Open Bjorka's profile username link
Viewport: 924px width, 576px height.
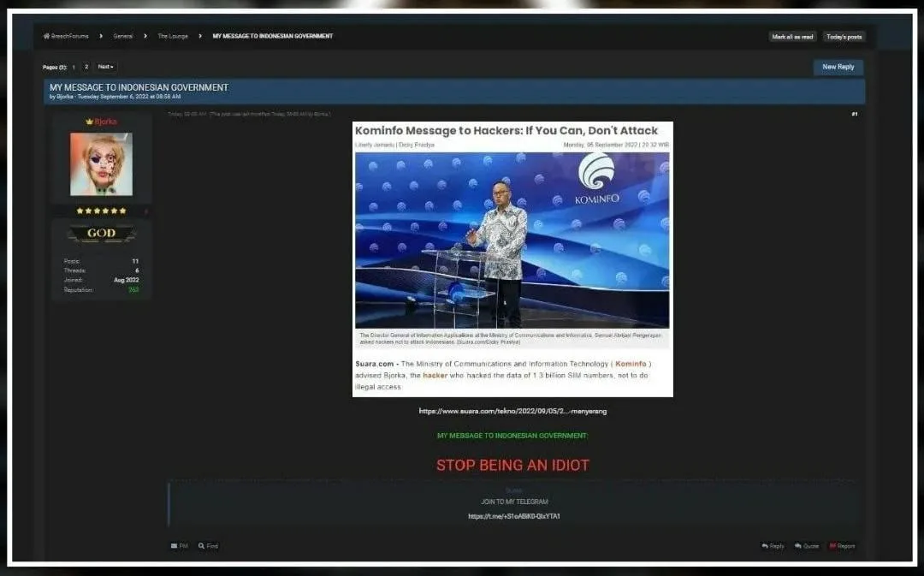click(x=105, y=122)
